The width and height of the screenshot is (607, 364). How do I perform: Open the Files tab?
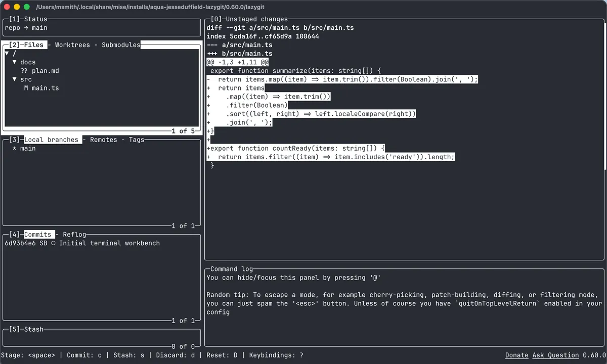tap(34, 45)
